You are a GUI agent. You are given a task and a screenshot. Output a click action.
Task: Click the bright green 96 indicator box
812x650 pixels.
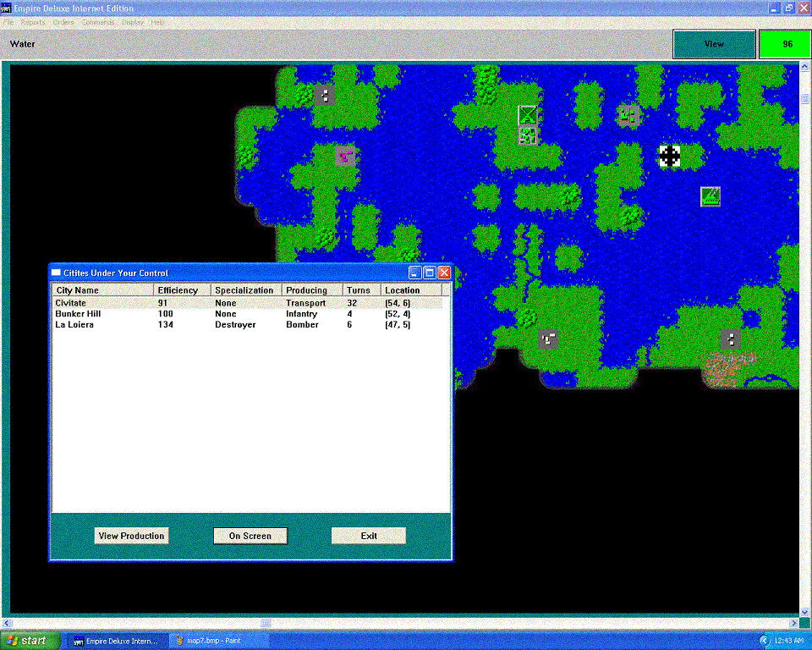[x=785, y=44]
